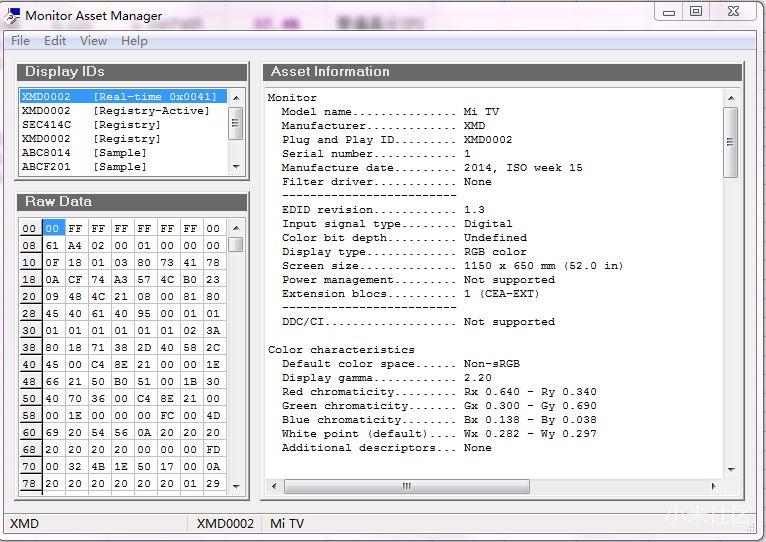Click the highlighted 00 byte in Raw Data

pyautogui.click(x=53, y=228)
